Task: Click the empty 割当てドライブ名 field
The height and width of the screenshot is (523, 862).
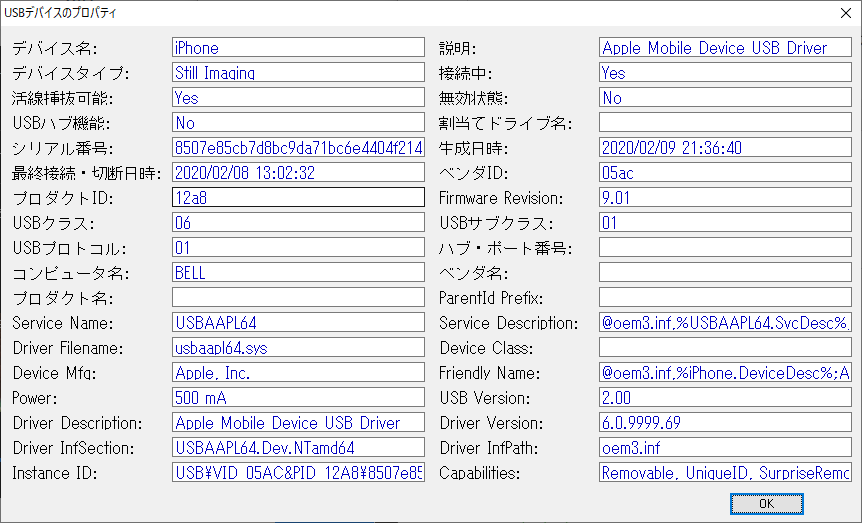Action: pos(725,122)
